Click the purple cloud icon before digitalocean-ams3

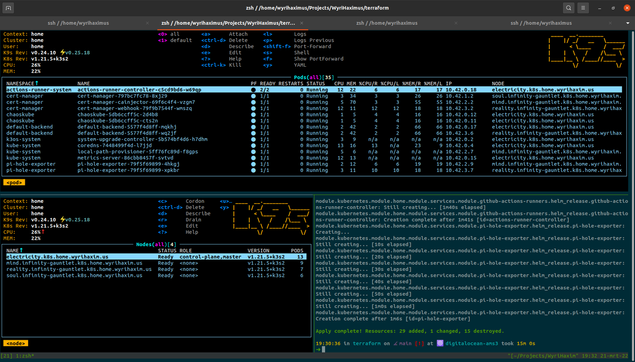pos(440,343)
